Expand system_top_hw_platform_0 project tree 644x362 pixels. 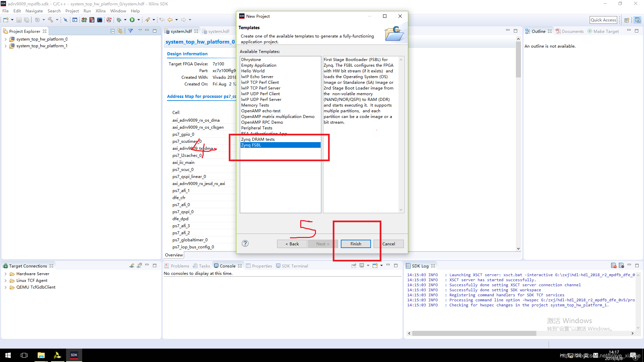[x=5, y=39]
